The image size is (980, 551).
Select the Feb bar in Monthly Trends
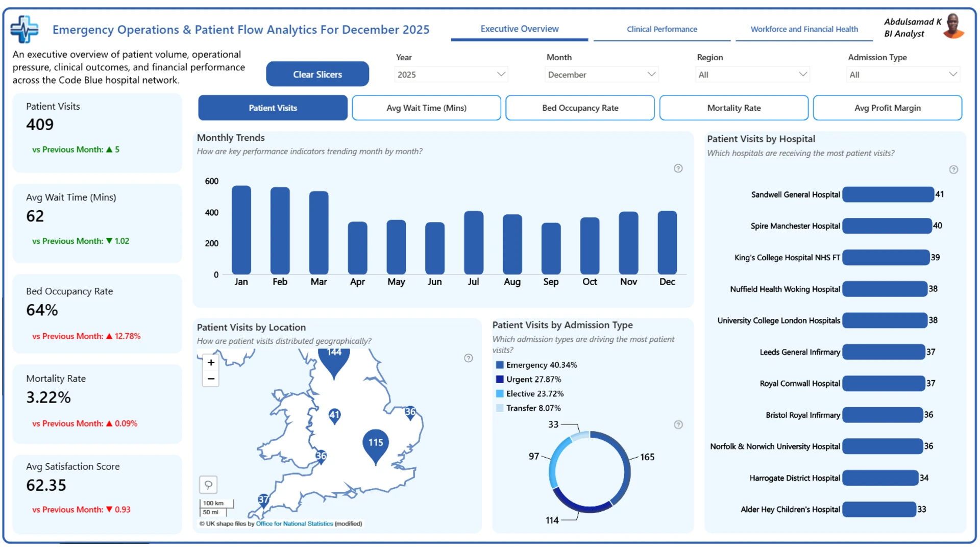pos(280,231)
